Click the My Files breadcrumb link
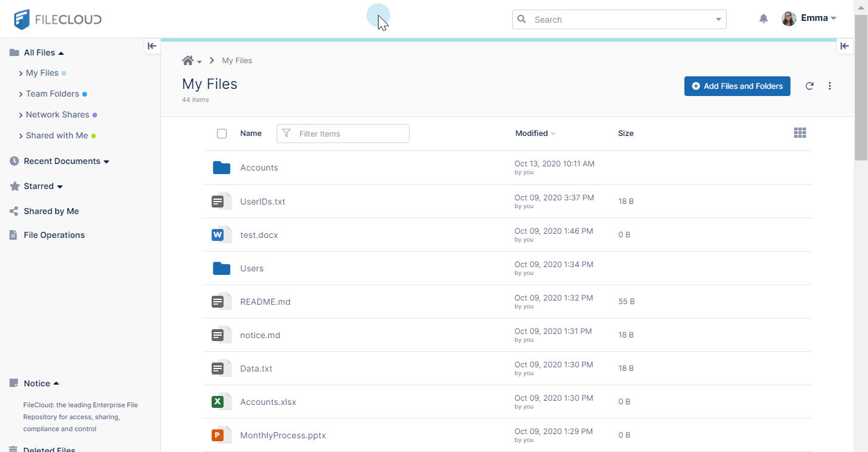The image size is (868, 452). (237, 60)
